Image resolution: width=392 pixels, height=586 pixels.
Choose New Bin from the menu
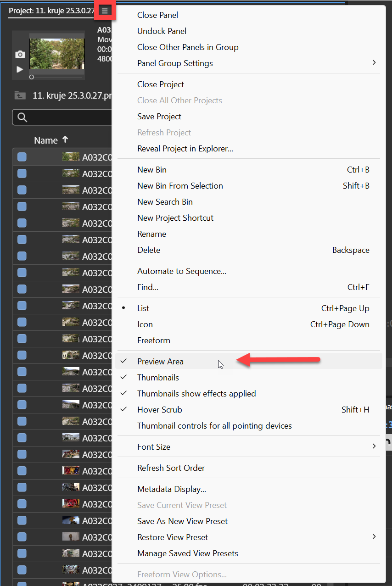pos(152,169)
